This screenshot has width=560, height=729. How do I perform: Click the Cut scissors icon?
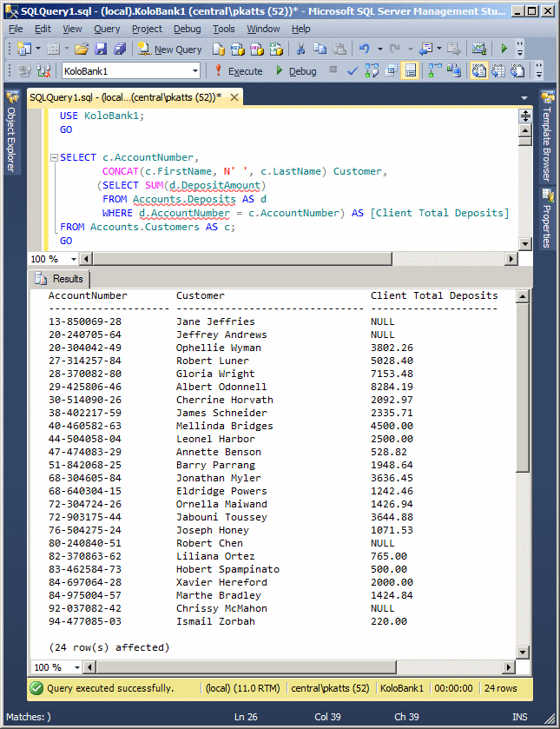pos(300,49)
